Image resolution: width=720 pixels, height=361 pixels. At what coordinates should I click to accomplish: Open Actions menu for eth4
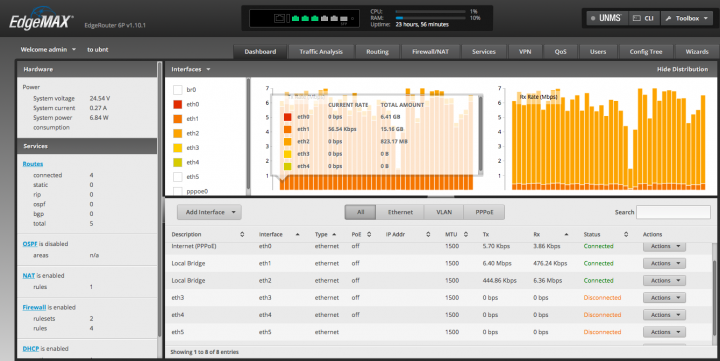pos(664,315)
